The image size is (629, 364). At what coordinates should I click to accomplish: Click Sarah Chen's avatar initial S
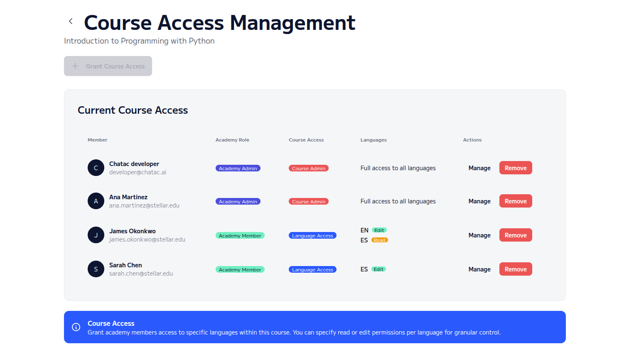pyautogui.click(x=96, y=269)
